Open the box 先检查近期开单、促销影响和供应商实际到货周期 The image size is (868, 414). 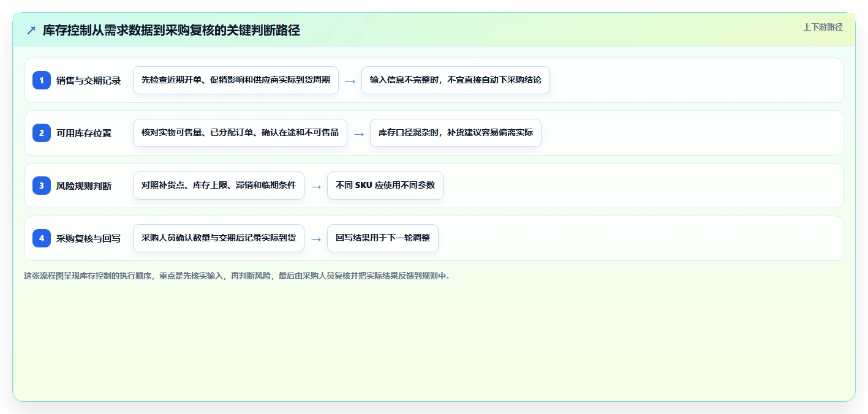coord(236,80)
